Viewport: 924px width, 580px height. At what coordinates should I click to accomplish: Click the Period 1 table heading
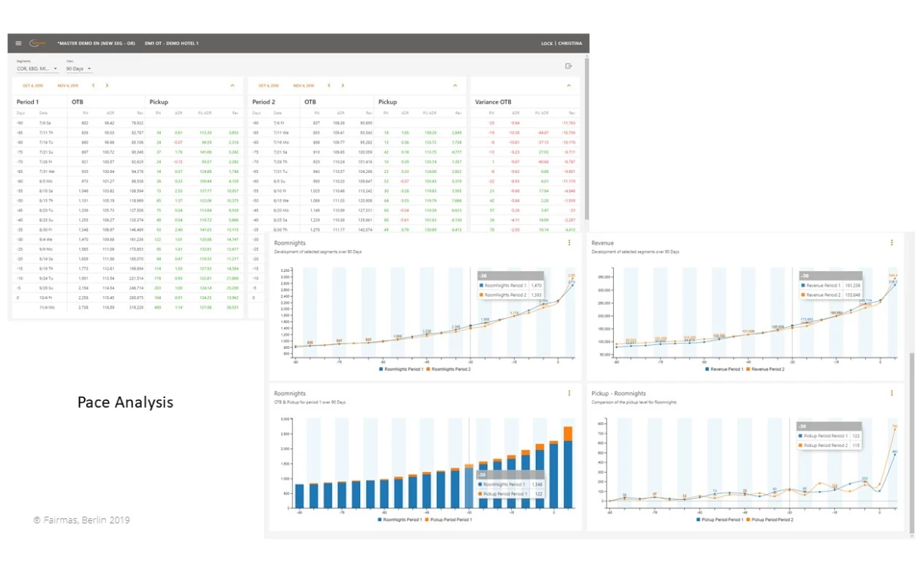[x=28, y=101]
